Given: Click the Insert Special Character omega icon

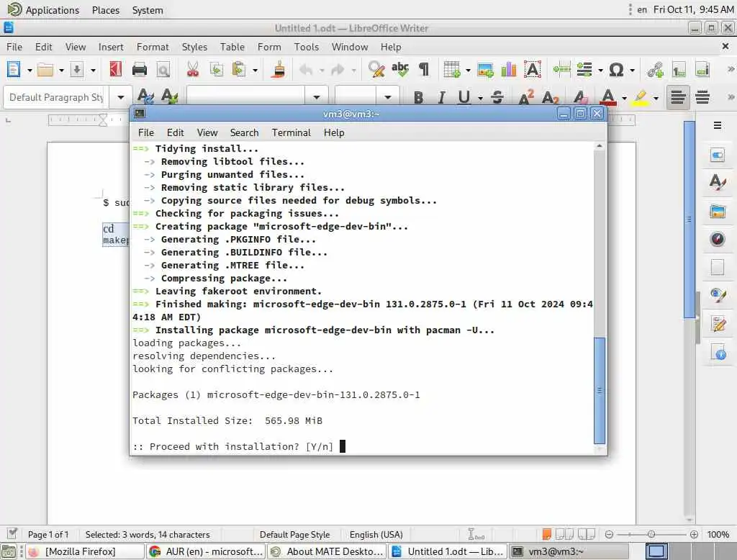Looking at the screenshot, I should coord(616,70).
